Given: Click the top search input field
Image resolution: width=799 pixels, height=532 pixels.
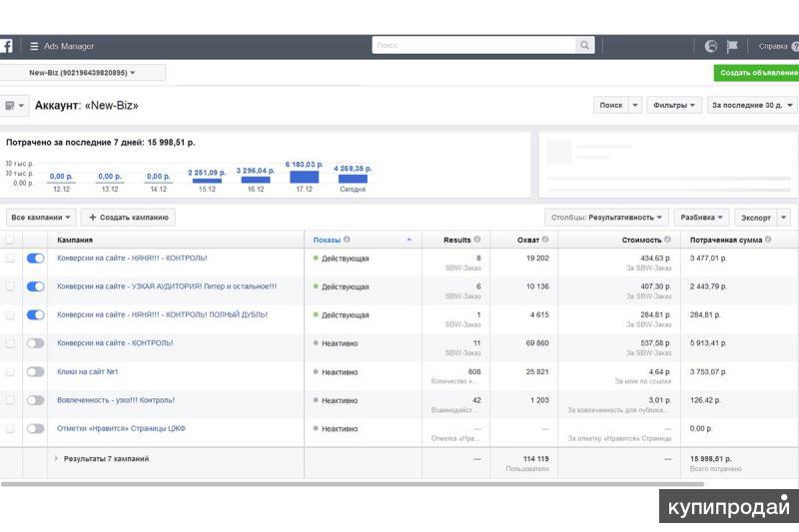Looking at the screenshot, I should (x=473, y=45).
